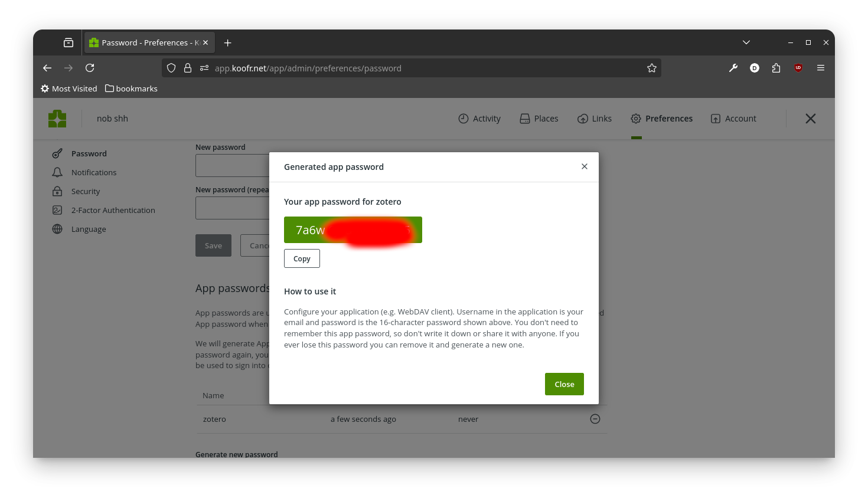The height and width of the screenshot is (495, 868).
Task: Open the Firefox hamburger menu
Action: coord(821,68)
